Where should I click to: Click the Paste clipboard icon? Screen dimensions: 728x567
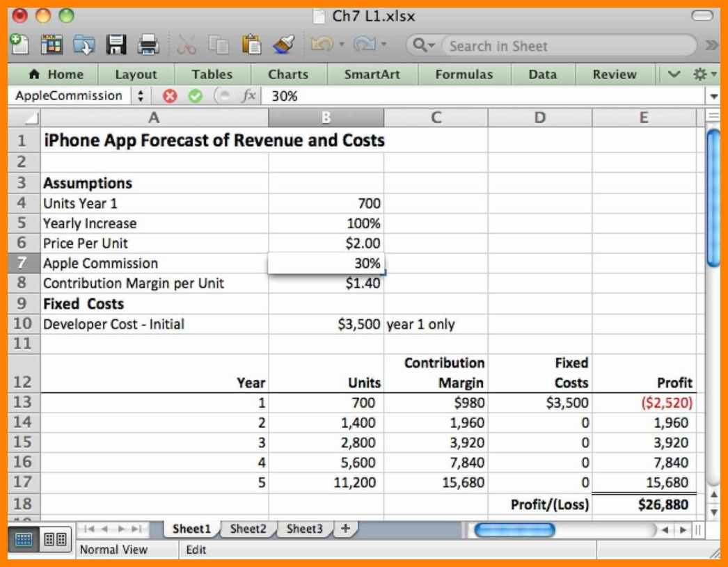click(x=251, y=45)
